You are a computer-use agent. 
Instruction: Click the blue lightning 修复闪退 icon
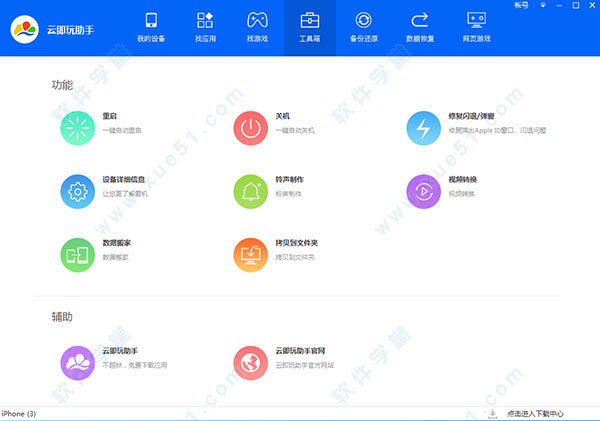click(x=424, y=128)
